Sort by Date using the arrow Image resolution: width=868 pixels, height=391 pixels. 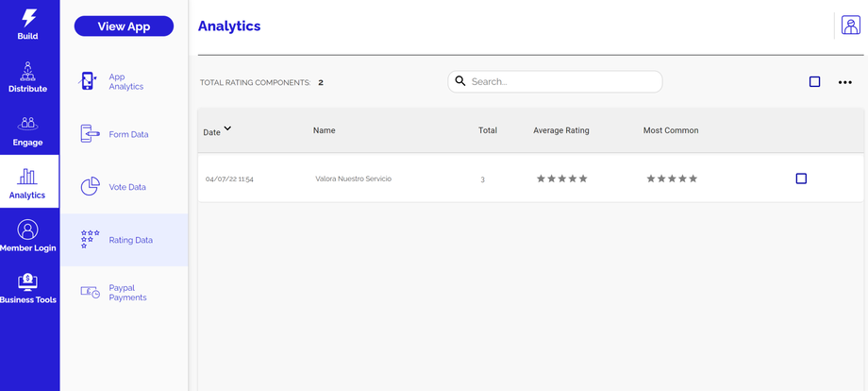coord(227,128)
